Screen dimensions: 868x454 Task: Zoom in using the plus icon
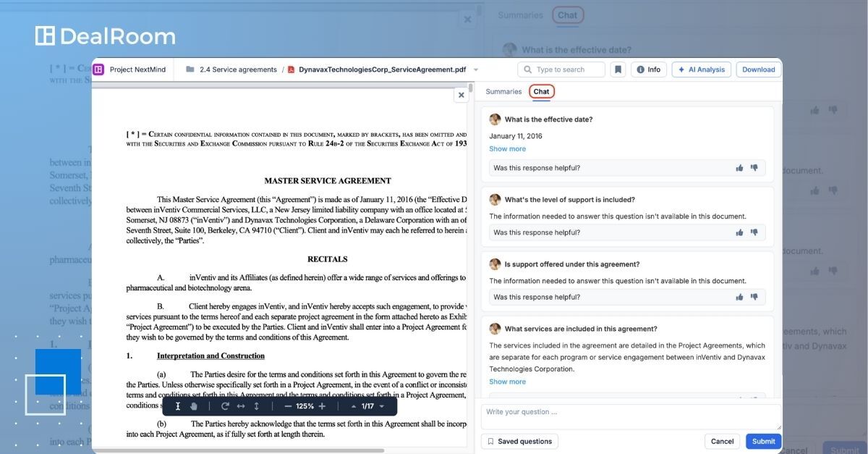[x=323, y=406]
